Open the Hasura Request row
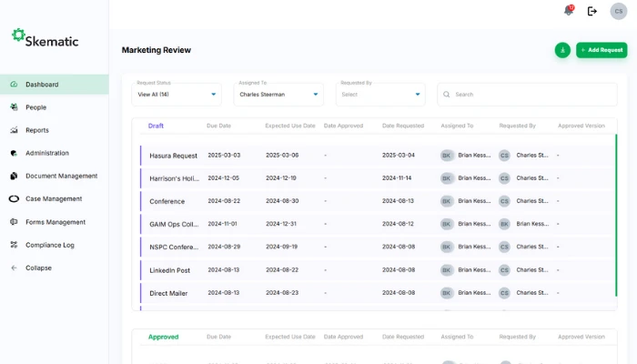 pos(173,156)
